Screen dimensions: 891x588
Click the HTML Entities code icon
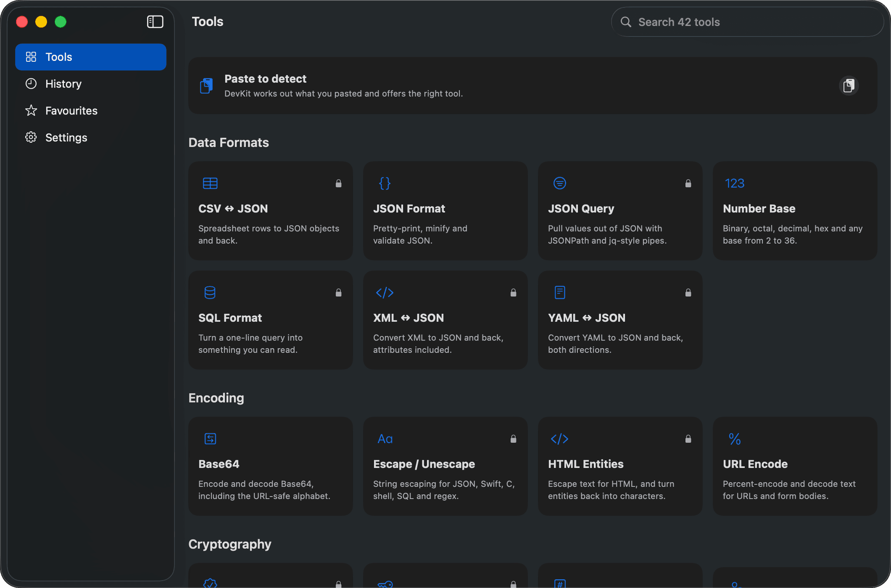click(559, 439)
